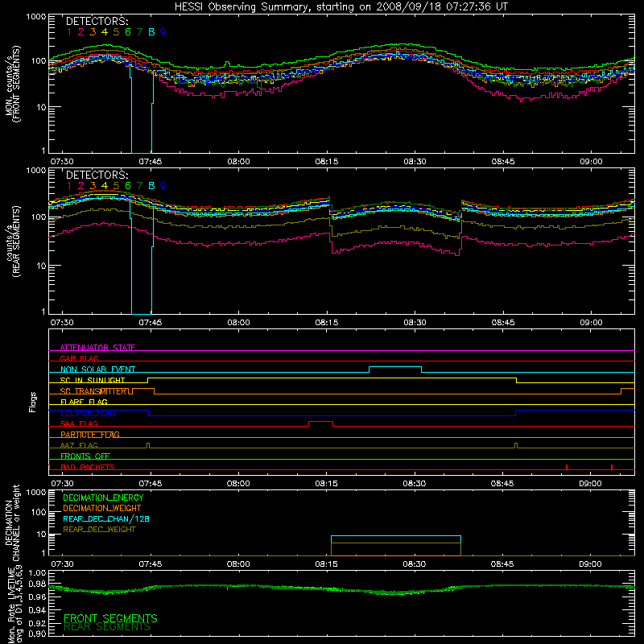This screenshot has width=644, height=644.
Task: Click the DECIMATION_ENERGY legend entry
Action: click(103, 497)
